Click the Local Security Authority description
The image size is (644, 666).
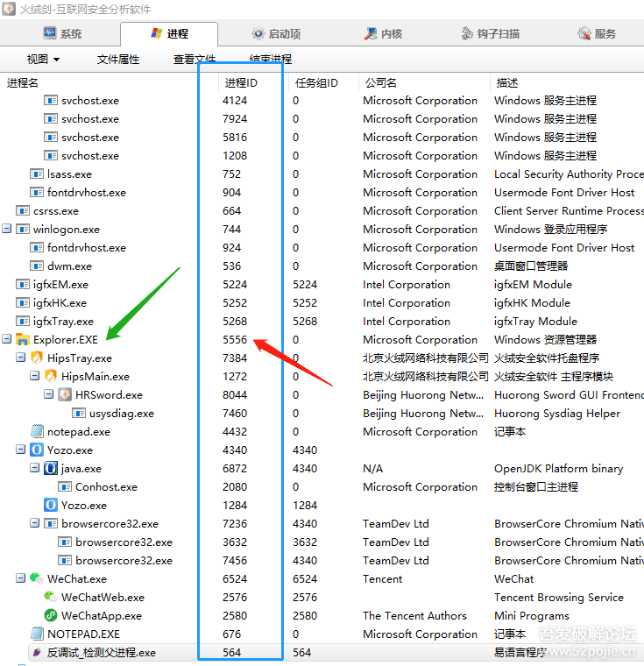point(569,174)
